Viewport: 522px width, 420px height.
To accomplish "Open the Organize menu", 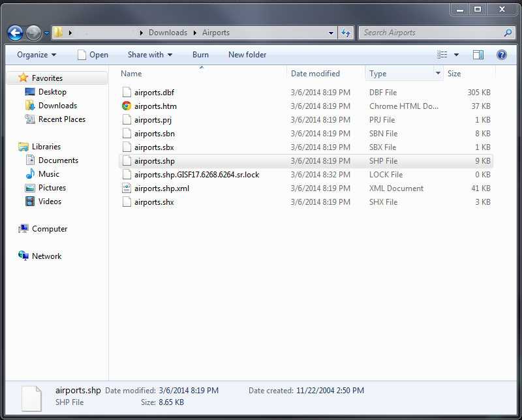I will click(37, 55).
